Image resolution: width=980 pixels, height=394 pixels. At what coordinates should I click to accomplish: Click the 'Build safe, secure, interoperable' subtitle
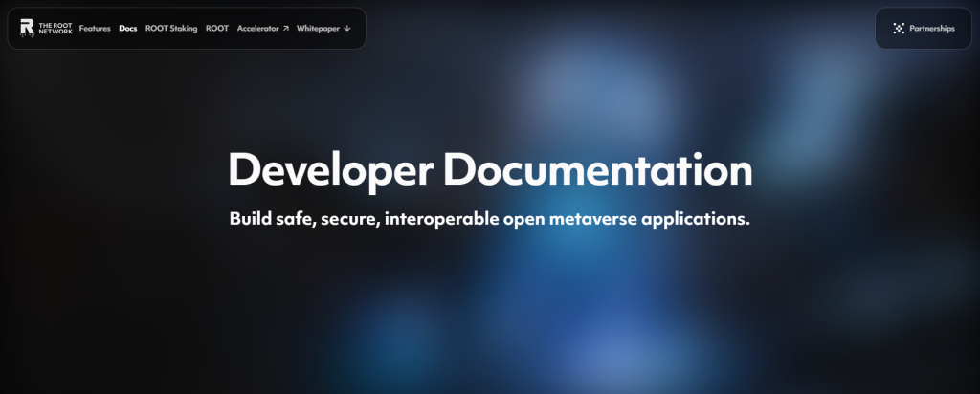pos(489,219)
